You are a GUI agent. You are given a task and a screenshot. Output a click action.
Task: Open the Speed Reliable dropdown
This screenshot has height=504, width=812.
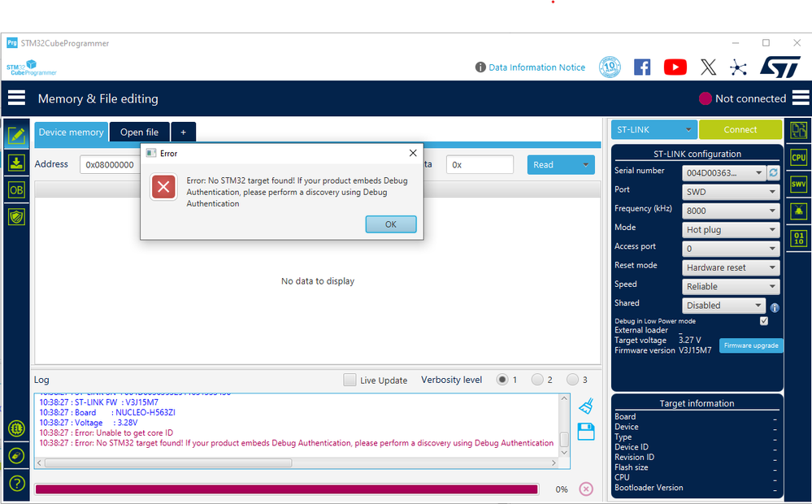(x=731, y=286)
